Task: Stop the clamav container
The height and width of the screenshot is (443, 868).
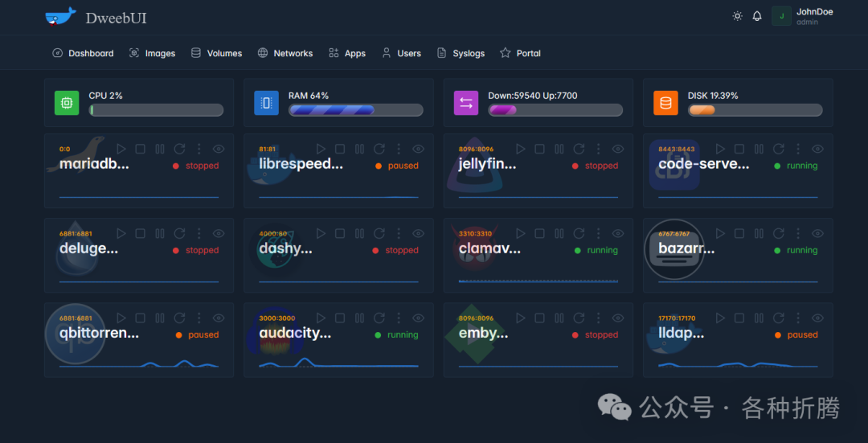Action: click(540, 234)
